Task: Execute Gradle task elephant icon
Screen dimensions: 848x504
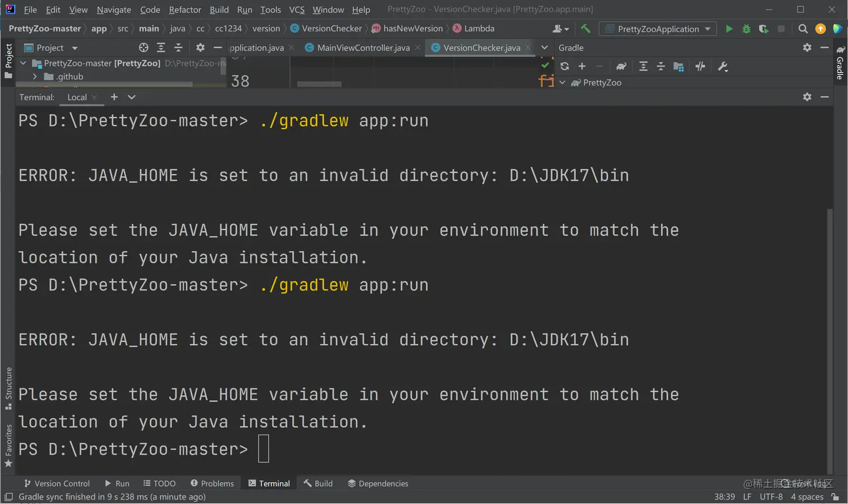Action: click(621, 66)
